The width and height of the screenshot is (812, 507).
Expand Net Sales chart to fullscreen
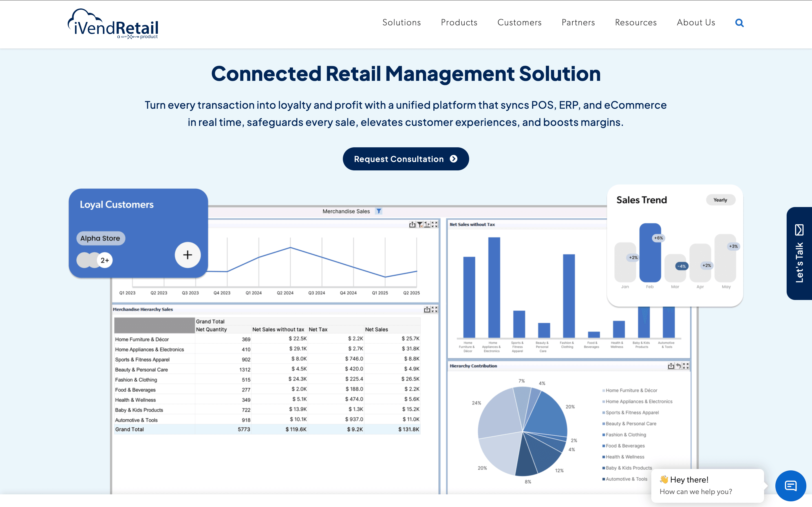tap(434, 224)
